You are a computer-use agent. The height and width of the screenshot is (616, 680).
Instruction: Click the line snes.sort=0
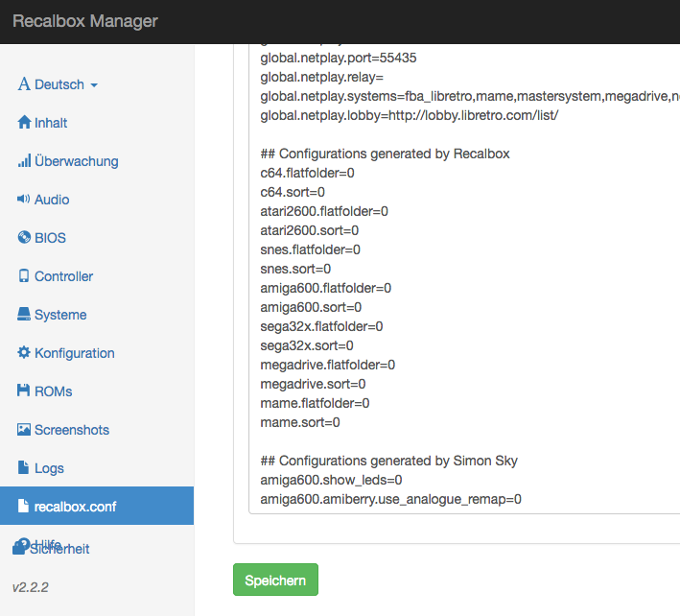(x=295, y=269)
